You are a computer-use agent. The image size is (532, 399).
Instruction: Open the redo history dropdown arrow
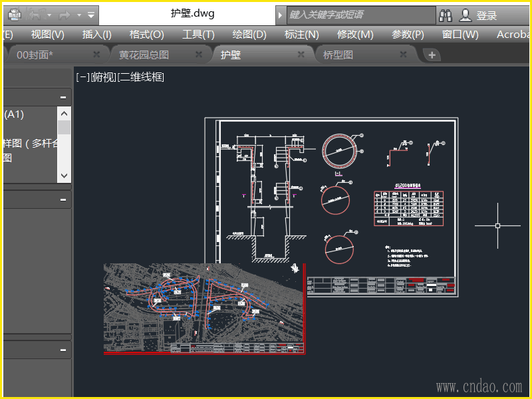pyautogui.click(x=79, y=15)
